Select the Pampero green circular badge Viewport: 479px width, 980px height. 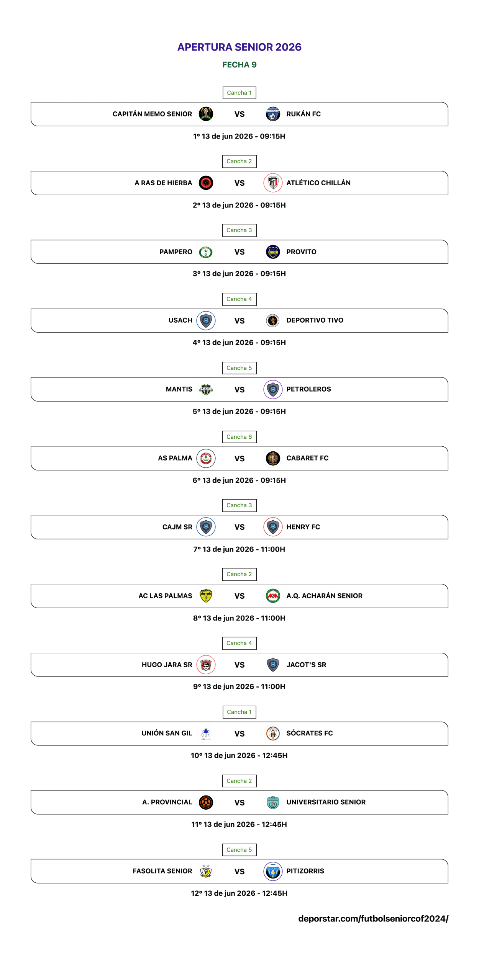pyautogui.click(x=206, y=252)
